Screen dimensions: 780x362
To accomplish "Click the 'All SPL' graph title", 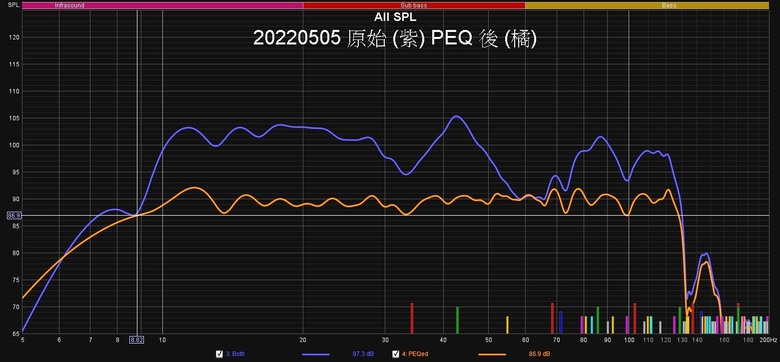I will point(395,18).
